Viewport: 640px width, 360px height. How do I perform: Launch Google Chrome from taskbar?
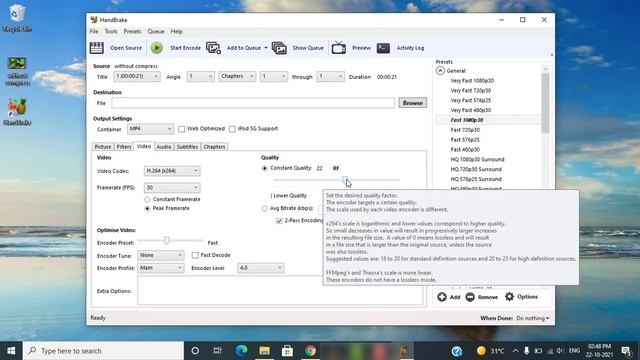310,351
